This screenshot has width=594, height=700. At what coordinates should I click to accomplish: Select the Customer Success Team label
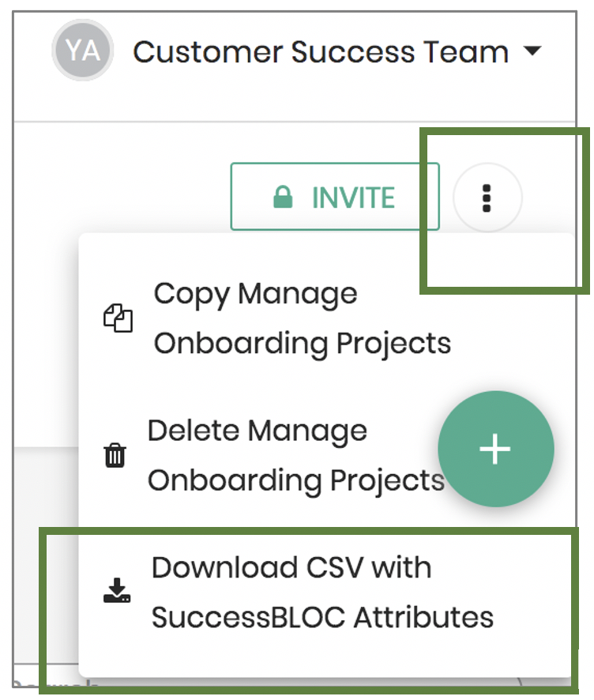(321, 52)
